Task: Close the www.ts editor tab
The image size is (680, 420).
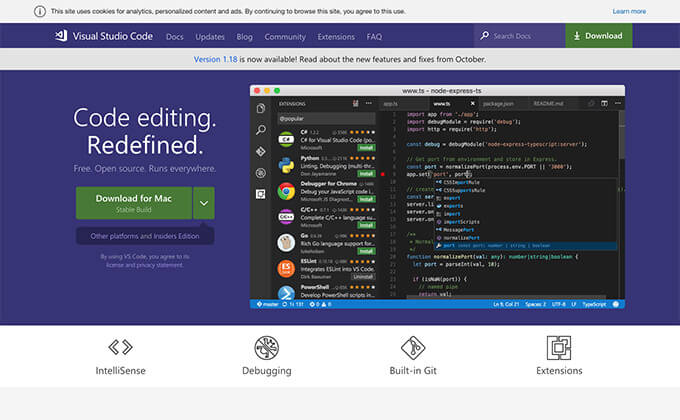Action: point(473,103)
